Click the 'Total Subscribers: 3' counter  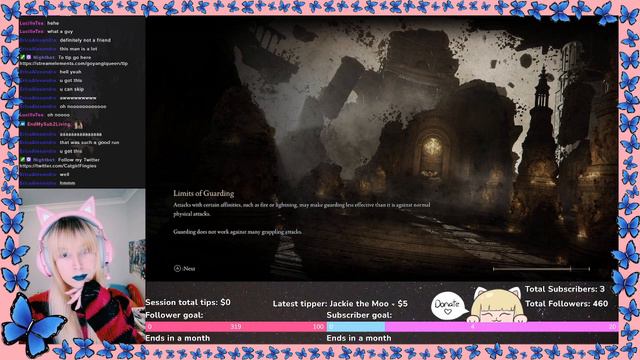565,289
